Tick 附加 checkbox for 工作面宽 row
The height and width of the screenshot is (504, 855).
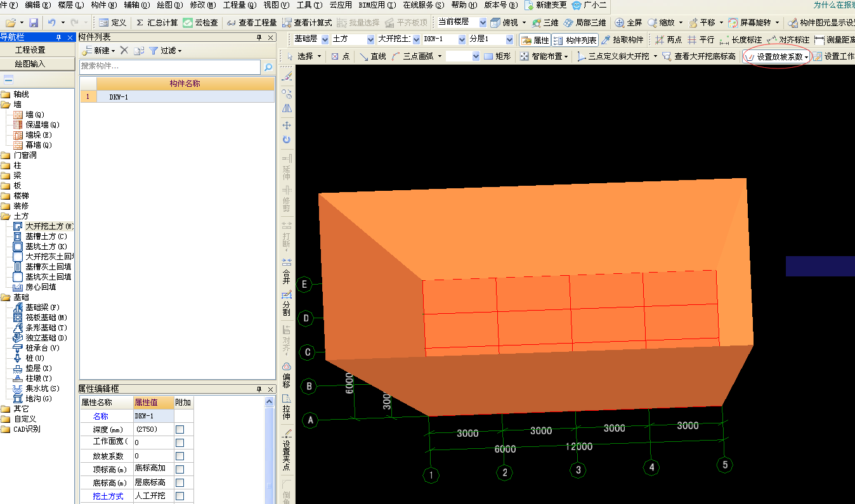pos(180,443)
